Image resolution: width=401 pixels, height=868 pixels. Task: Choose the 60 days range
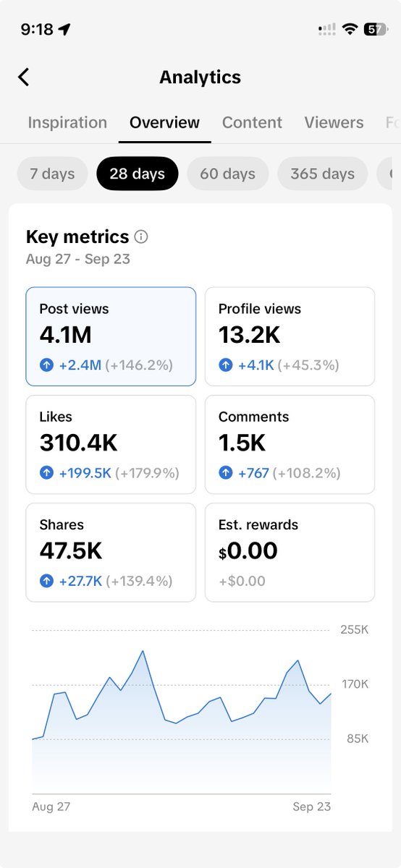(x=228, y=174)
